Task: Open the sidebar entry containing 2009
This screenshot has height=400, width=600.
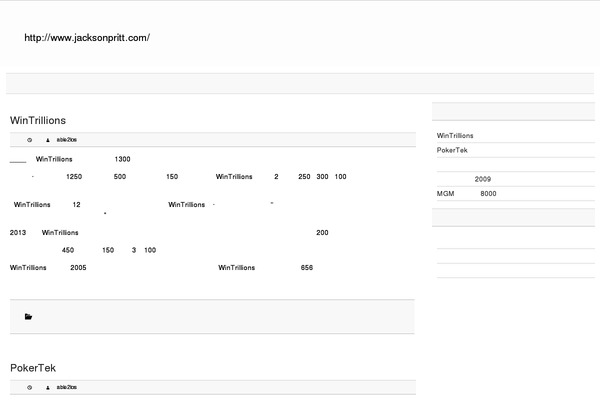Action: click(x=483, y=179)
